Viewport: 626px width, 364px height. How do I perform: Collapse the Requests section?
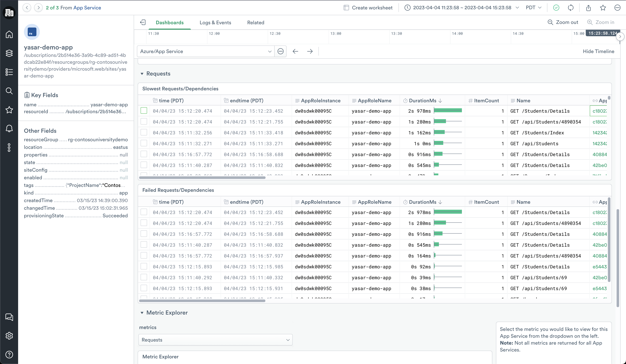(142, 74)
